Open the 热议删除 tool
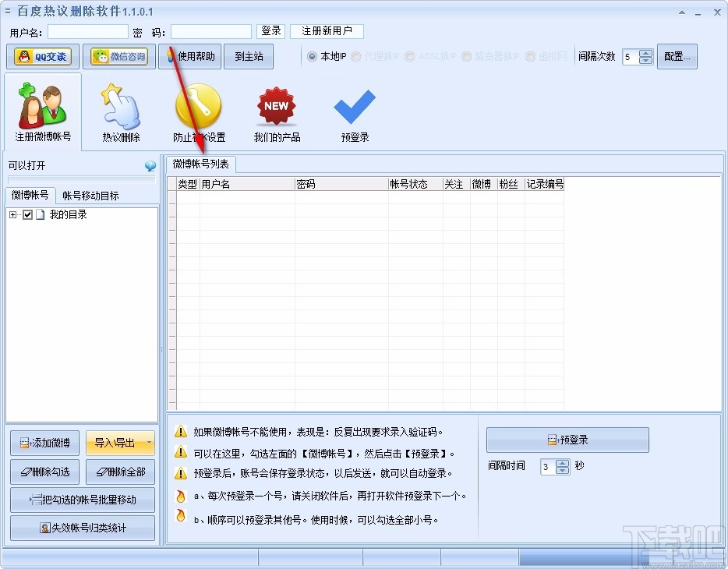The width and height of the screenshot is (728, 569). (x=120, y=111)
